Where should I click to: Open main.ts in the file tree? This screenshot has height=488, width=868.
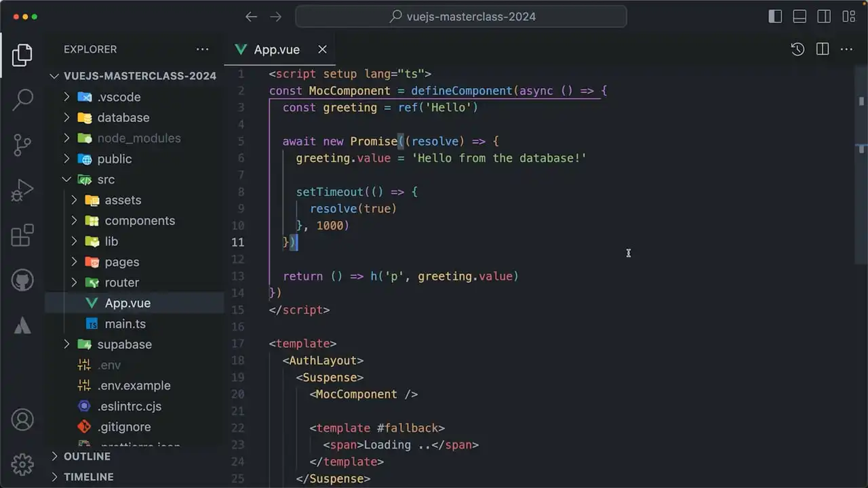pyautogui.click(x=134, y=324)
